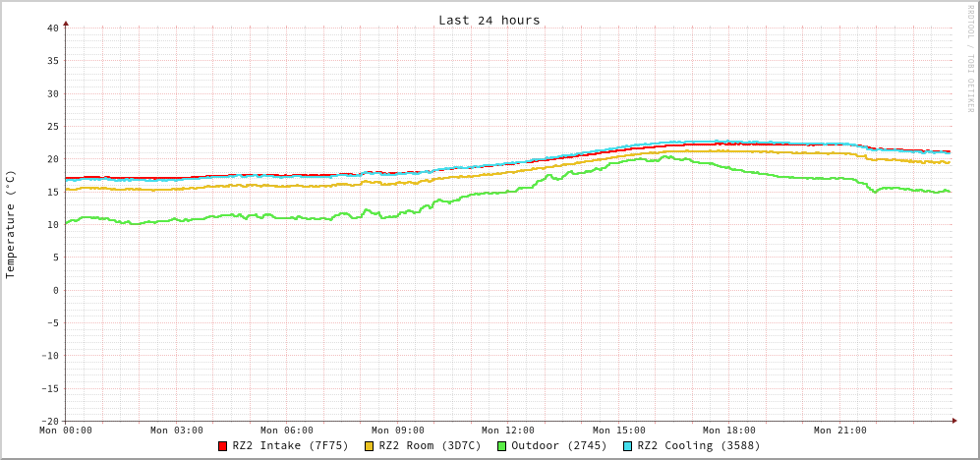Viewport: 980px width, 460px height.
Task: Click the 'Last 24 hours' chart title
Action: click(x=489, y=20)
